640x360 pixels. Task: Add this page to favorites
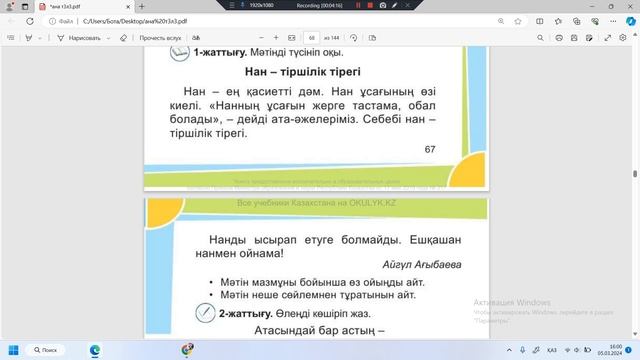518,21
